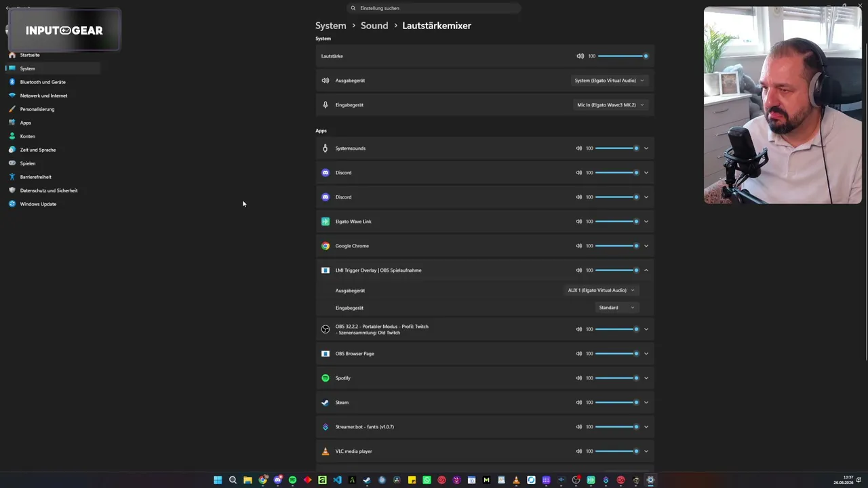
Task: Click the Settings gear icon in the taskbar
Action: click(650, 480)
